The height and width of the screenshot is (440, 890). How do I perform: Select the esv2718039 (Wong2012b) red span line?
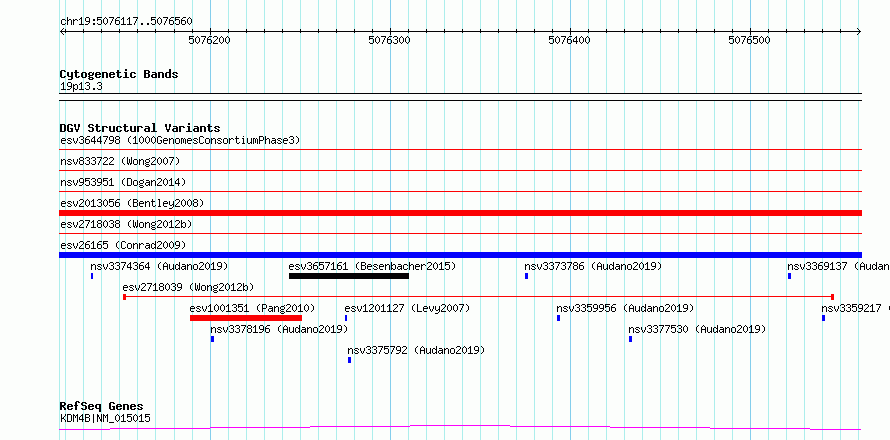[x=478, y=297]
